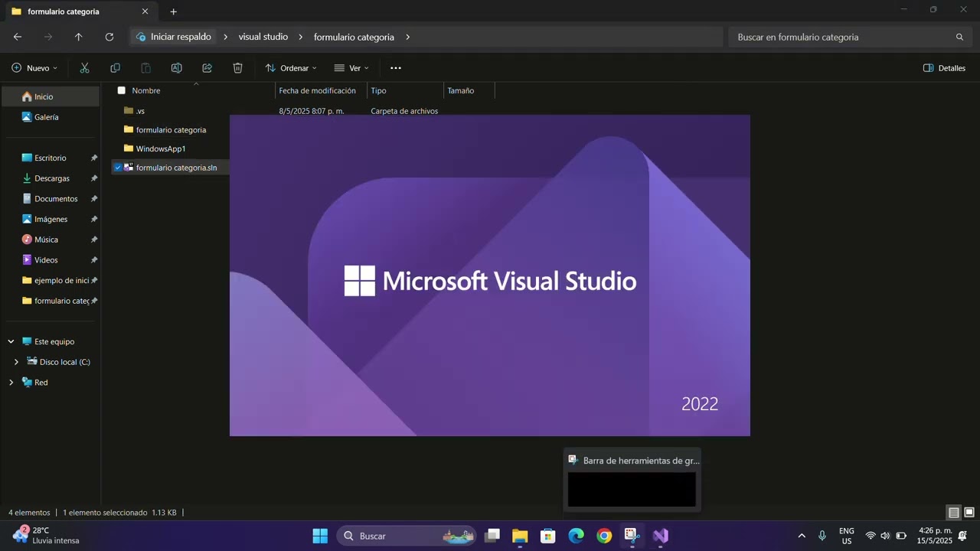Select the .vs folder row
The height and width of the screenshot is (551, 980).
pyautogui.click(x=140, y=111)
